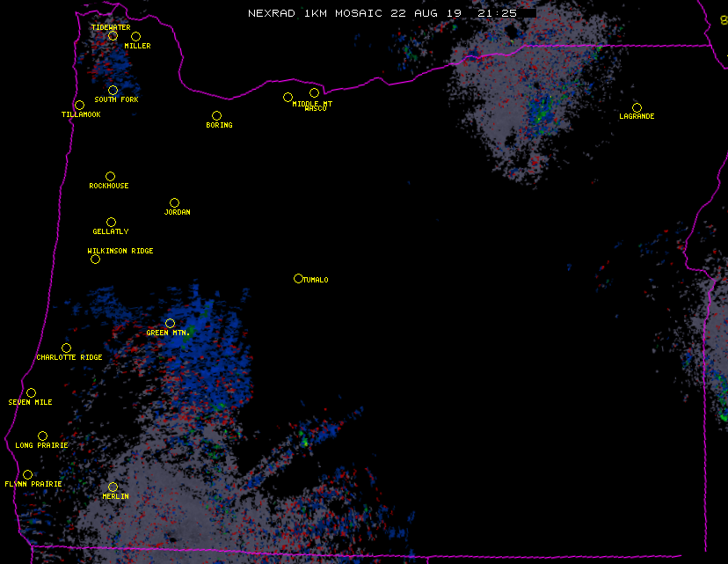Viewport: 728px width, 564px height.
Task: Click the LaGrande station circle marker
Action: click(637, 108)
